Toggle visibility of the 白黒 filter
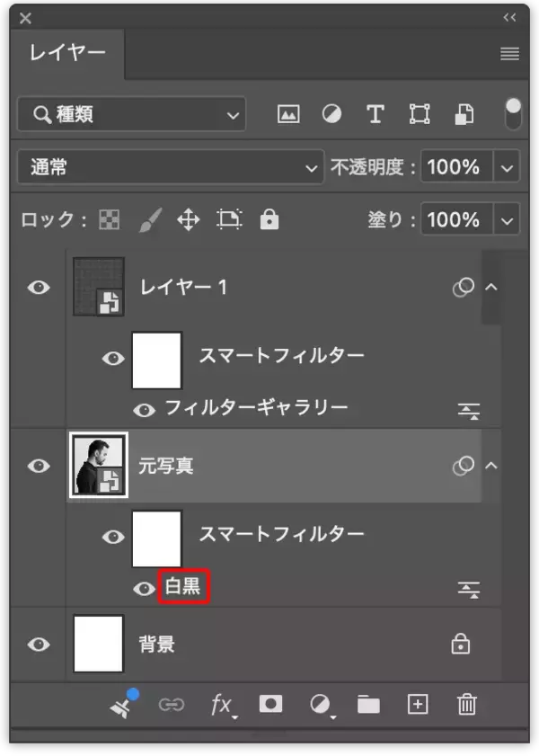539x756 pixels. coord(144,589)
